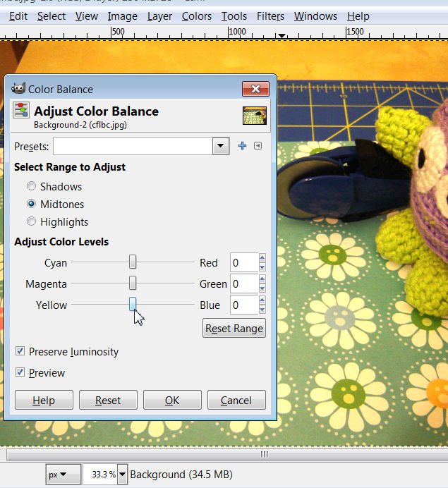Close the Color Balance dialog
448x488 pixels.
click(x=255, y=89)
